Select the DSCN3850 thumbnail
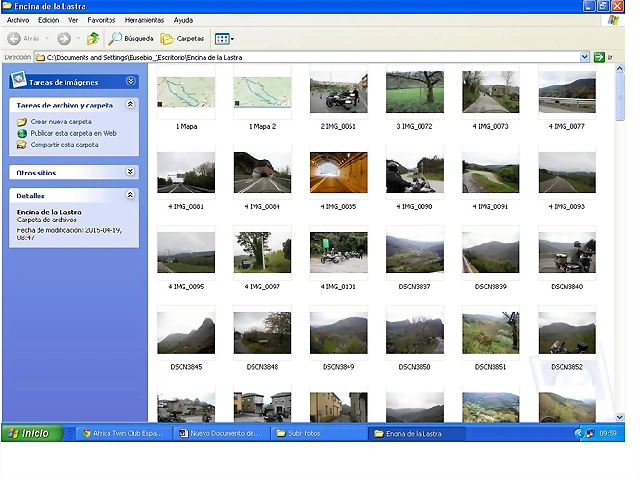Viewport: 640px width, 480px height. pos(415,333)
